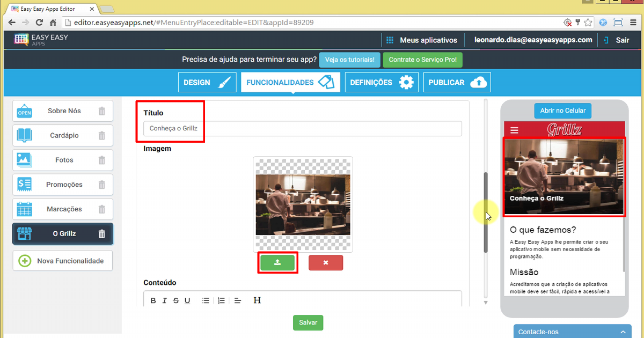Insert a numbered list in the editor
Screen dimensions: 644x338
pyautogui.click(x=222, y=300)
